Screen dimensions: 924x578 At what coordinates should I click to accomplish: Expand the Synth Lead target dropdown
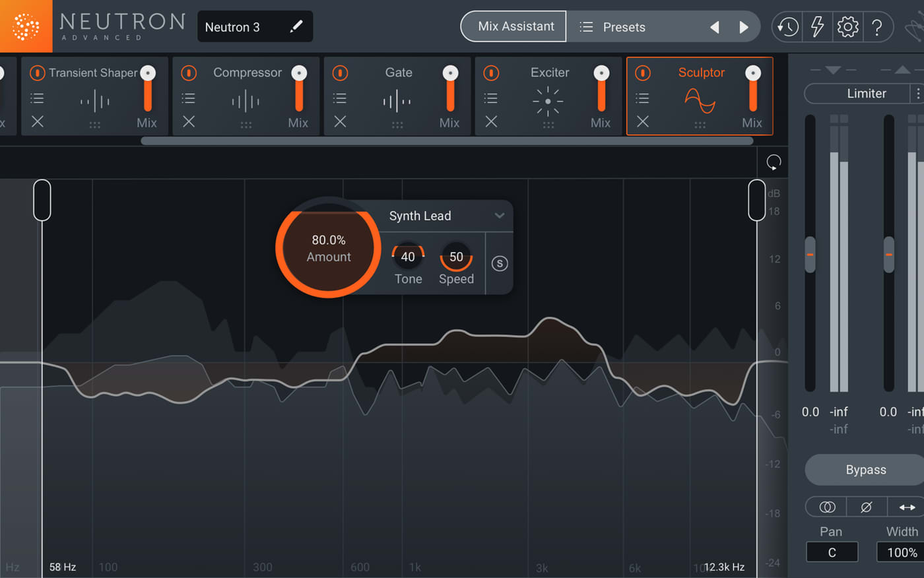click(x=500, y=216)
